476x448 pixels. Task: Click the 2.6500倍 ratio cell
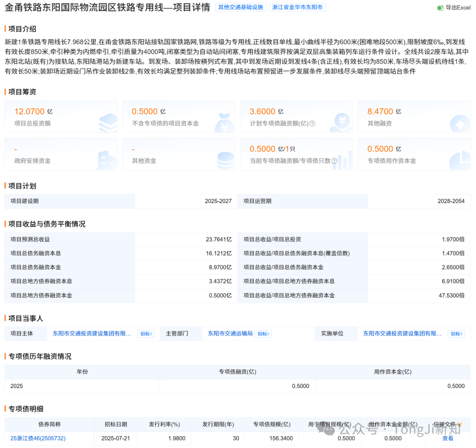tap(419, 267)
